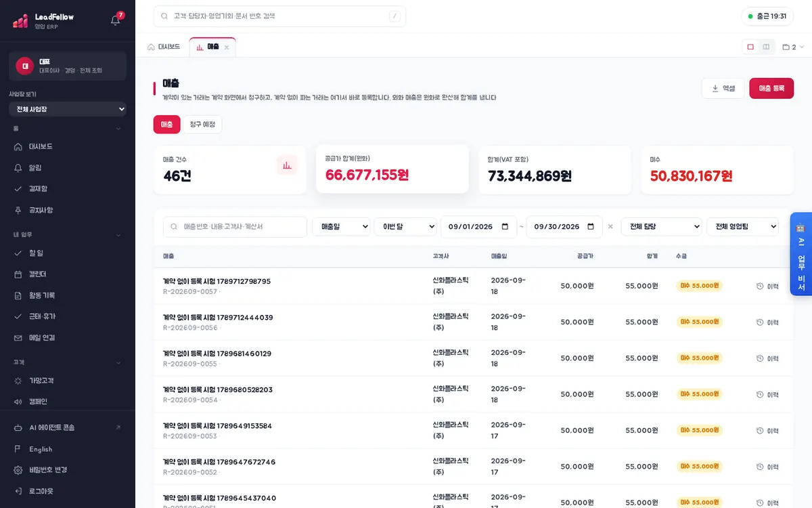This screenshot has height=508, width=812.
Task: Click the 캠페인 megaphone icon
Action: [x=18, y=402]
